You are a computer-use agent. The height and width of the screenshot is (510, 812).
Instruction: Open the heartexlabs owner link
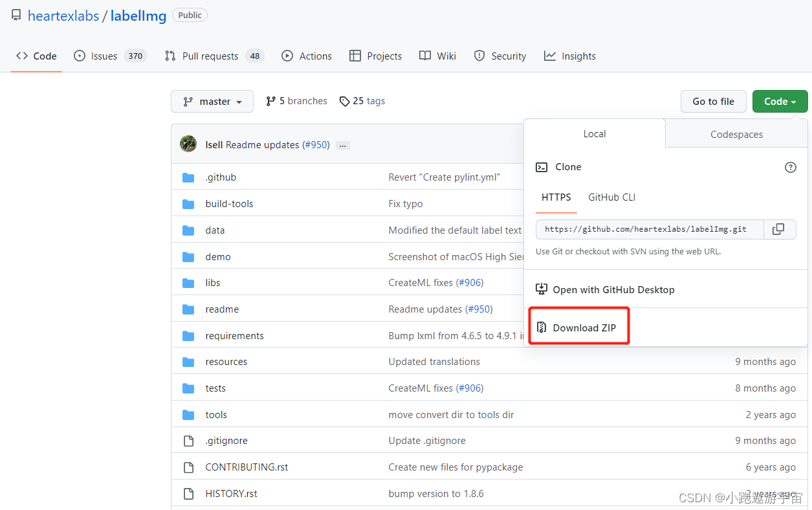pyautogui.click(x=63, y=16)
